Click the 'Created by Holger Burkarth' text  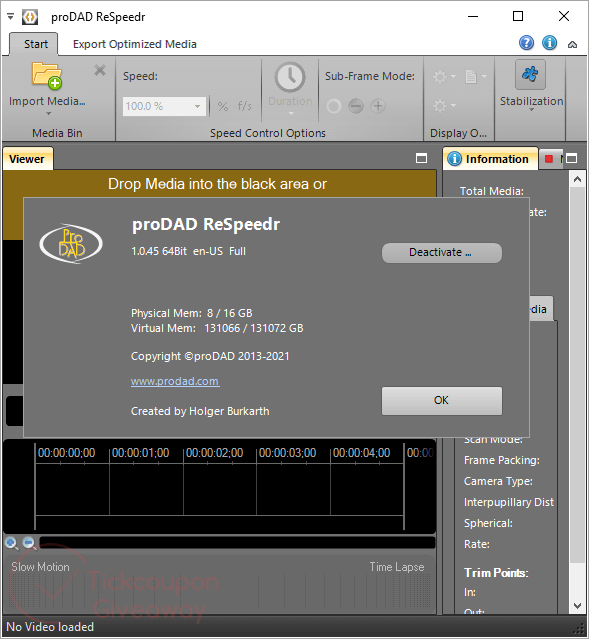200,411
